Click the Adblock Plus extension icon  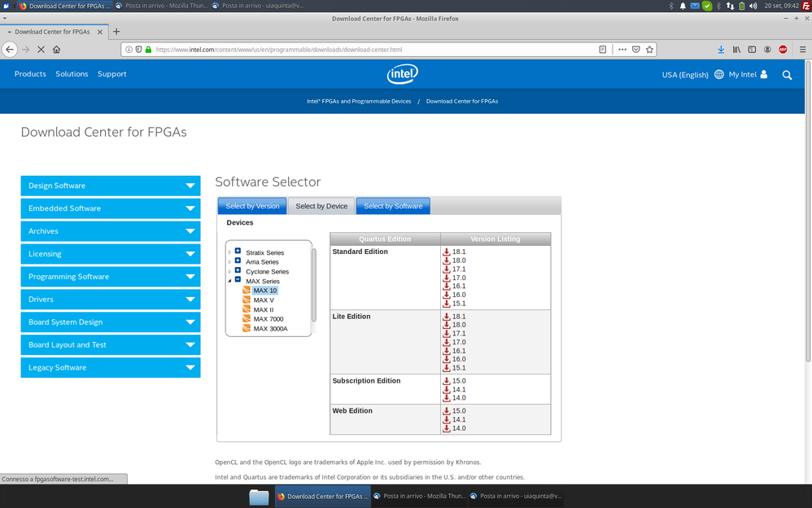(783, 49)
